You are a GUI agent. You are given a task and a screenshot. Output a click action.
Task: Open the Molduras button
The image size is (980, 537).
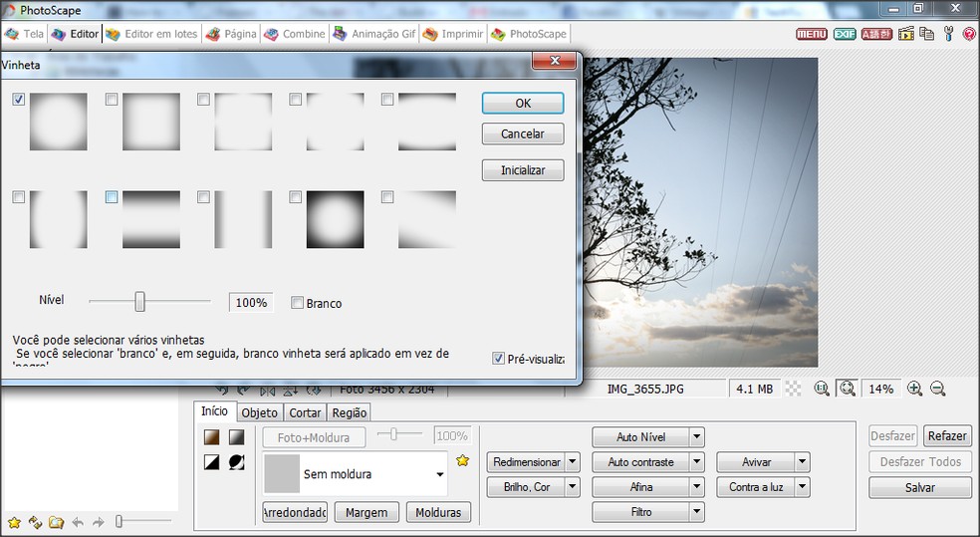pos(438,513)
